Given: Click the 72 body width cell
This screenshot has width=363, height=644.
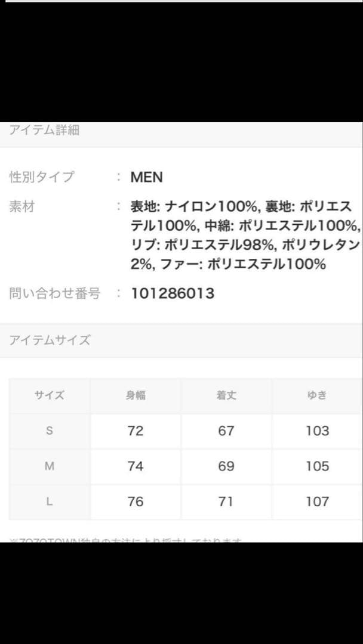Looking at the screenshot, I should (x=136, y=431).
